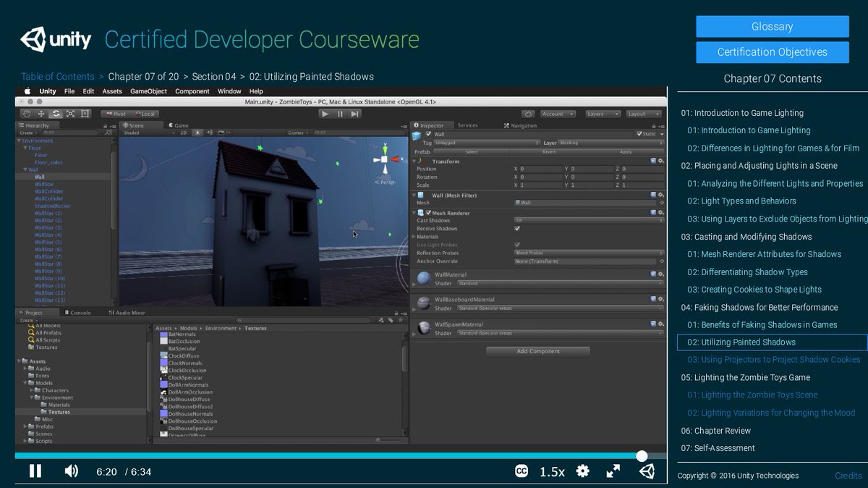Open the Layers dropdown
The height and width of the screenshot is (488, 868).
coord(603,114)
